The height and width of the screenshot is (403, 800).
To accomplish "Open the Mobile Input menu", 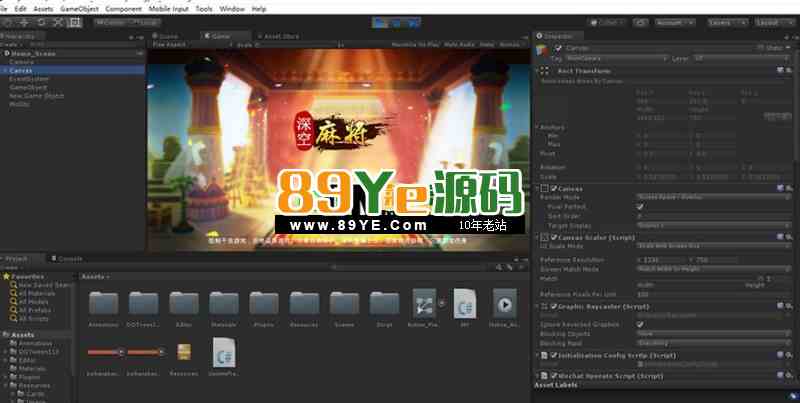I will 169,9.
